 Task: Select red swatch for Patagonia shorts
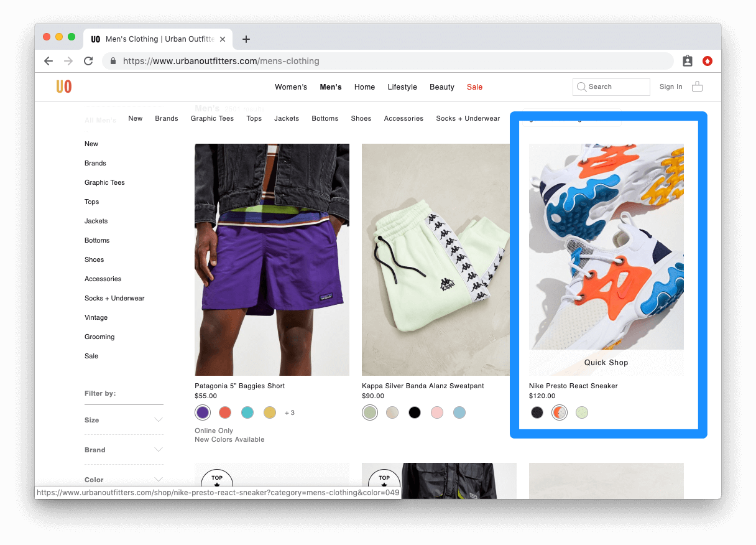coord(225,412)
